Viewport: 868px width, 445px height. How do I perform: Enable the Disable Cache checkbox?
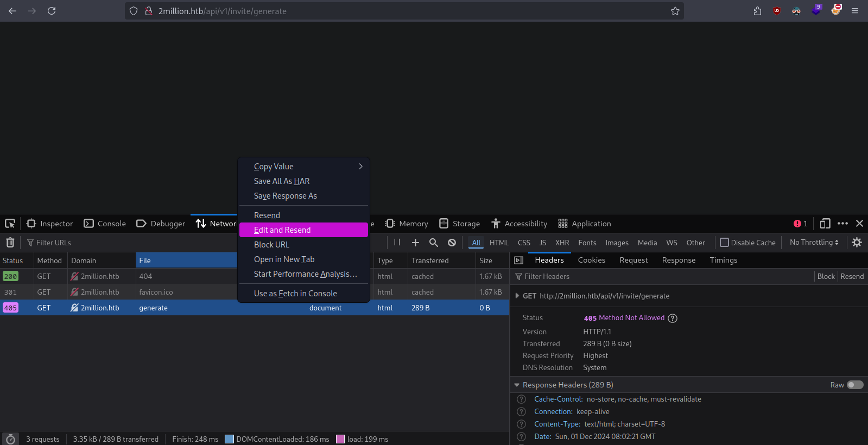pyautogui.click(x=724, y=243)
